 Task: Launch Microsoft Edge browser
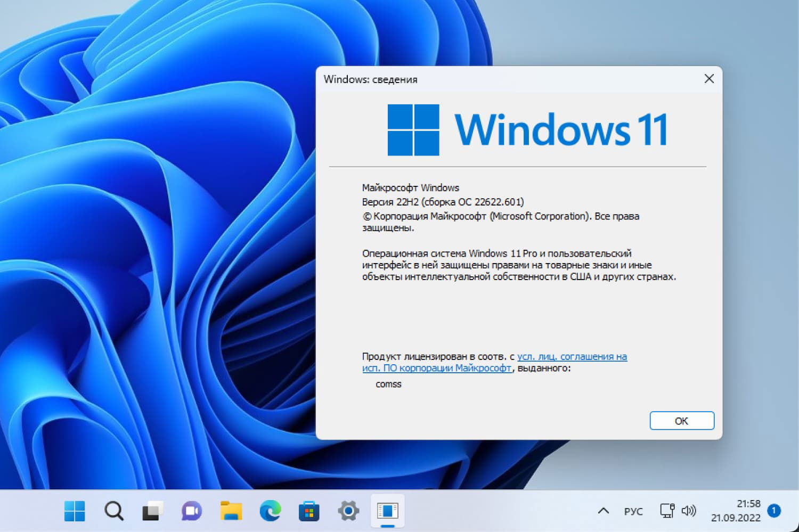point(270,511)
